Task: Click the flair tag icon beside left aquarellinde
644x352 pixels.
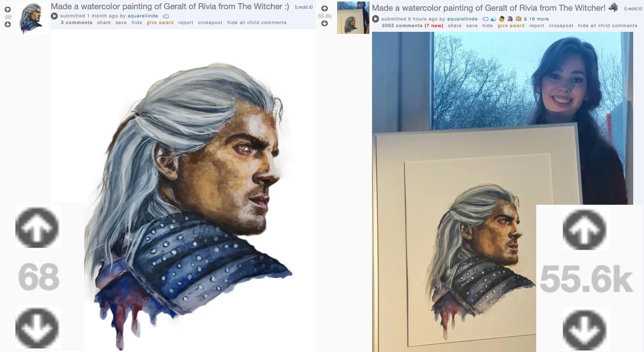Action: pyautogui.click(x=166, y=16)
